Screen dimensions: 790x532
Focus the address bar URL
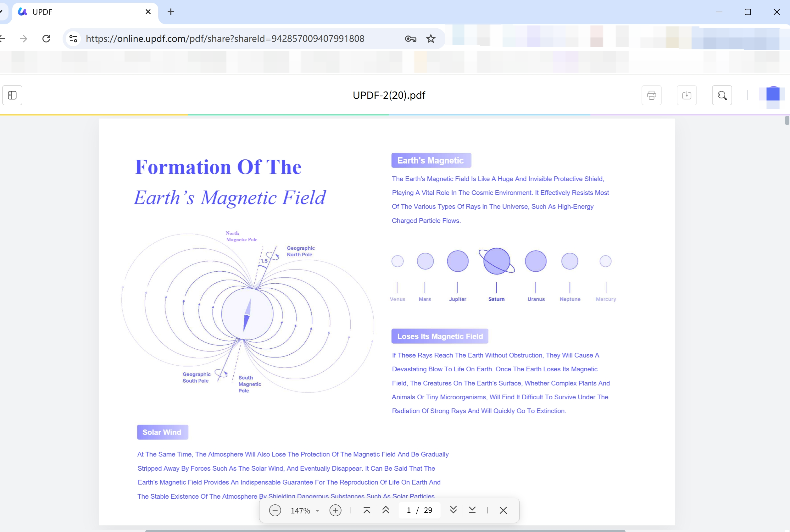[225, 39]
